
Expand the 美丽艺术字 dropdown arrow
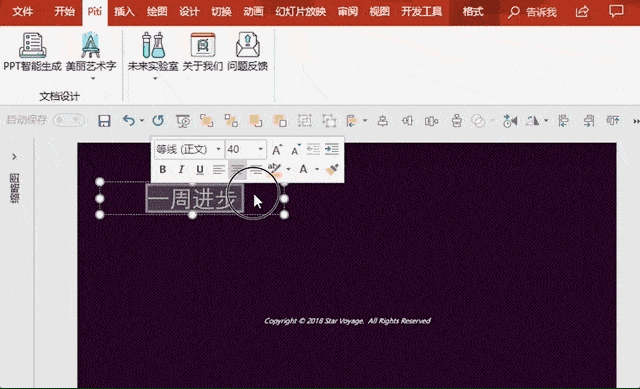(93, 78)
